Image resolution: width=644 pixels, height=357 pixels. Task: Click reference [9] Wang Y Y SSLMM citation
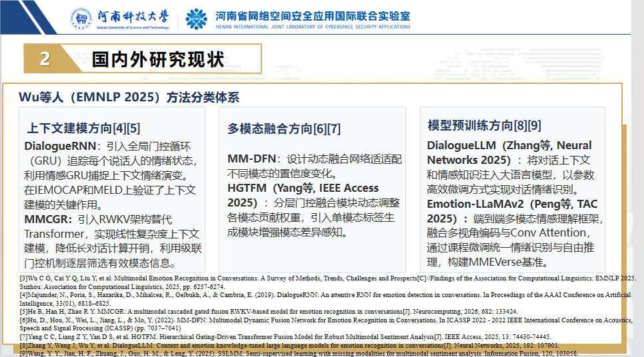click(299, 353)
